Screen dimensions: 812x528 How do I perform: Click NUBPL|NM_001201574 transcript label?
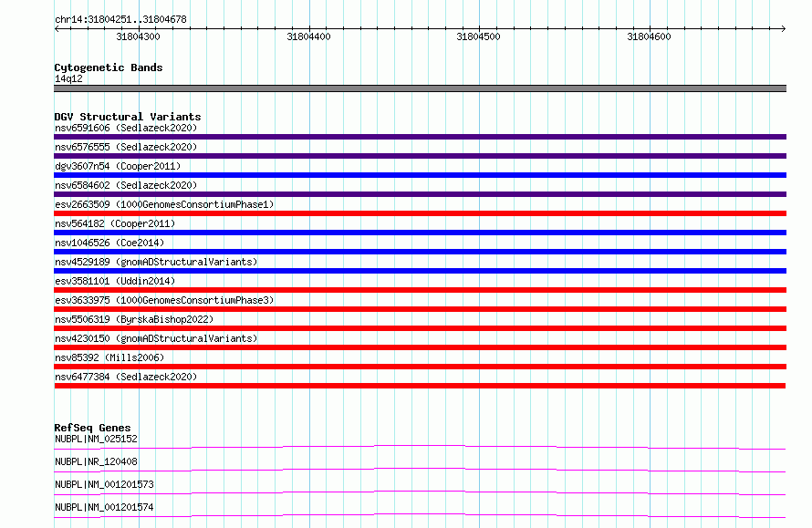pyautogui.click(x=104, y=507)
